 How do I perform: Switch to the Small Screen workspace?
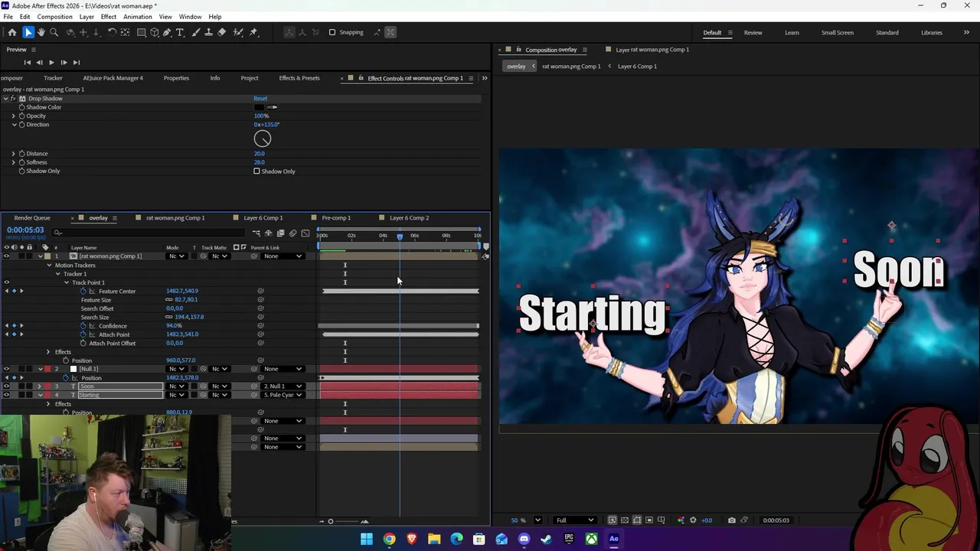(x=838, y=33)
